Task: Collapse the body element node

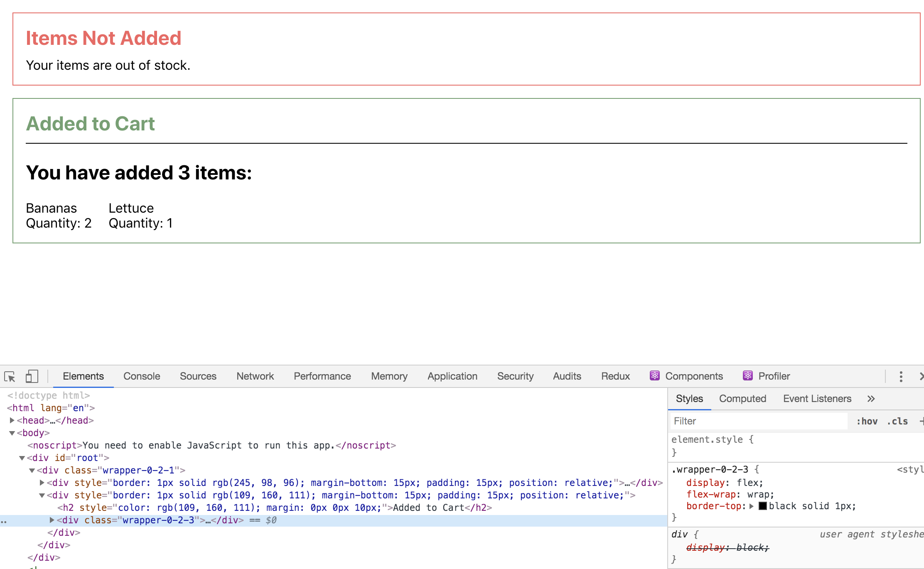Action: (x=12, y=433)
